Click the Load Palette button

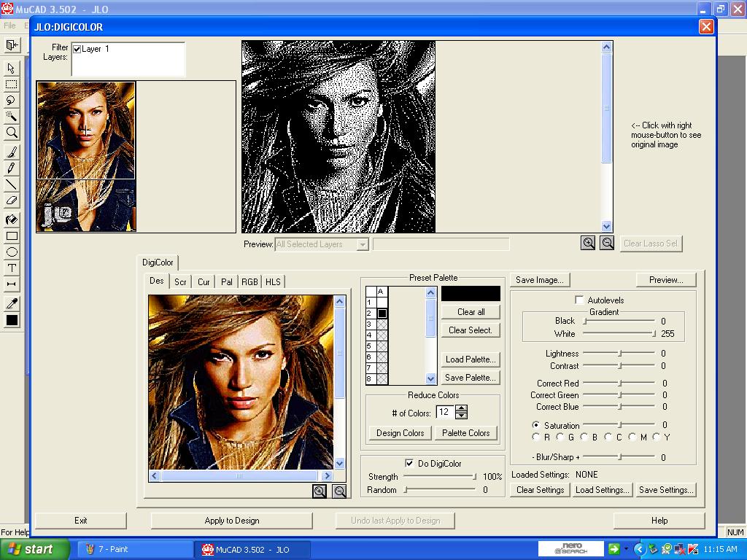pyautogui.click(x=470, y=359)
